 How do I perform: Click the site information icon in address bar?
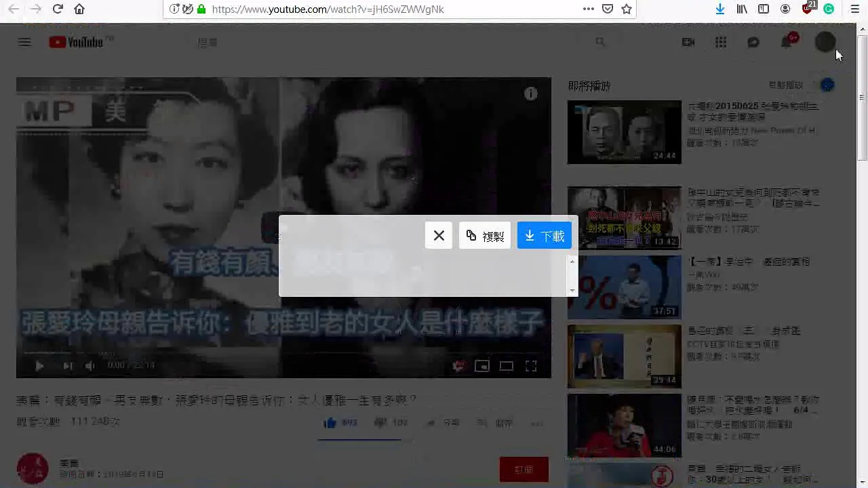click(x=174, y=9)
